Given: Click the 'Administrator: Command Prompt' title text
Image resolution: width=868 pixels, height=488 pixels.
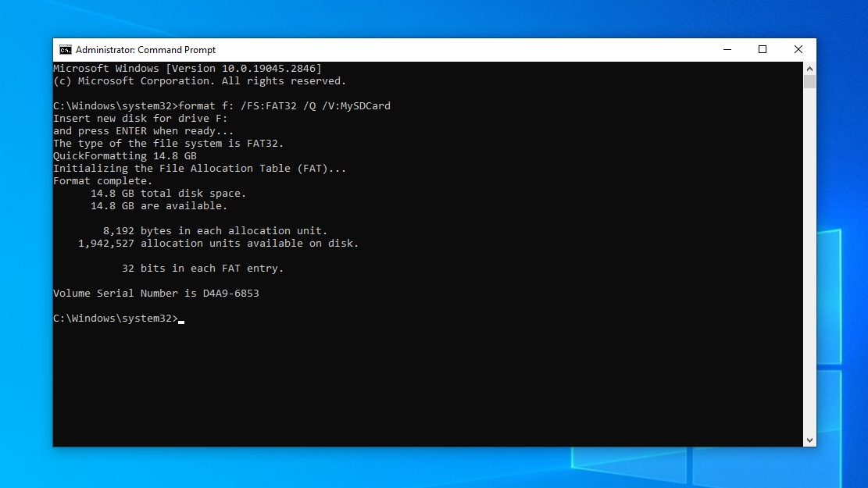Looking at the screenshot, I should (145, 50).
